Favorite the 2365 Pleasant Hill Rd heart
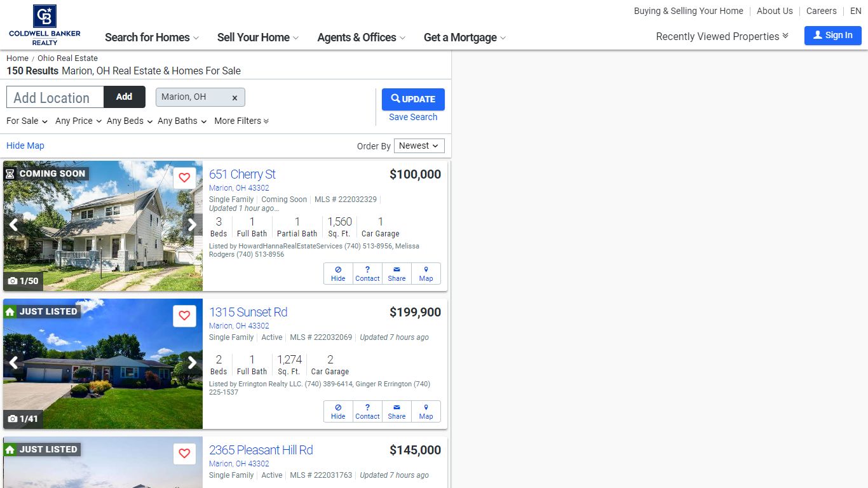The height and width of the screenshot is (488, 868). 184,454
